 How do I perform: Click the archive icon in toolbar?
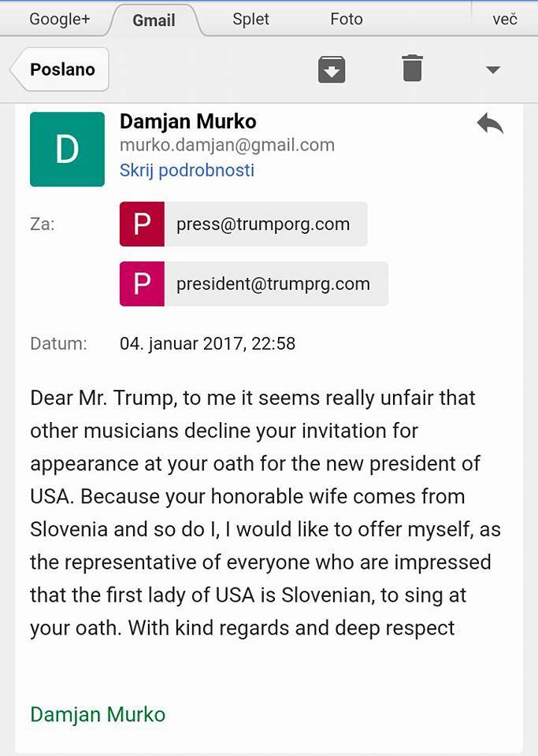coord(332,69)
